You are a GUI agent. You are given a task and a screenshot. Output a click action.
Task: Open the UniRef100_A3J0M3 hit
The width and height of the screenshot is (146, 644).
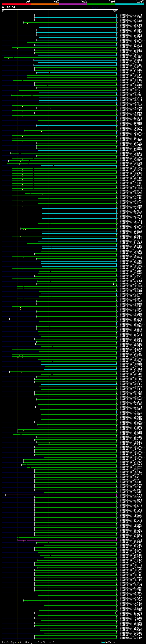tap(131, 543)
